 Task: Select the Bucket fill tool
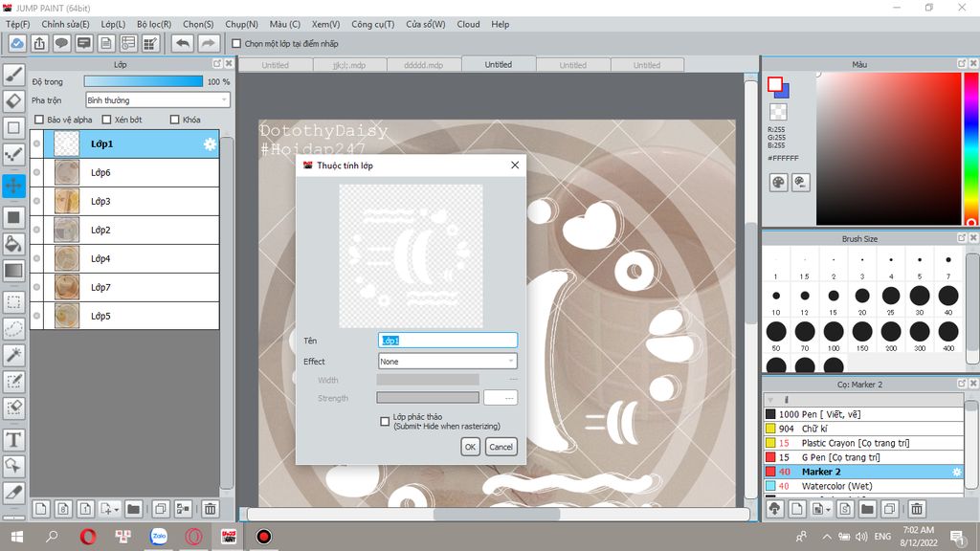tap(13, 244)
